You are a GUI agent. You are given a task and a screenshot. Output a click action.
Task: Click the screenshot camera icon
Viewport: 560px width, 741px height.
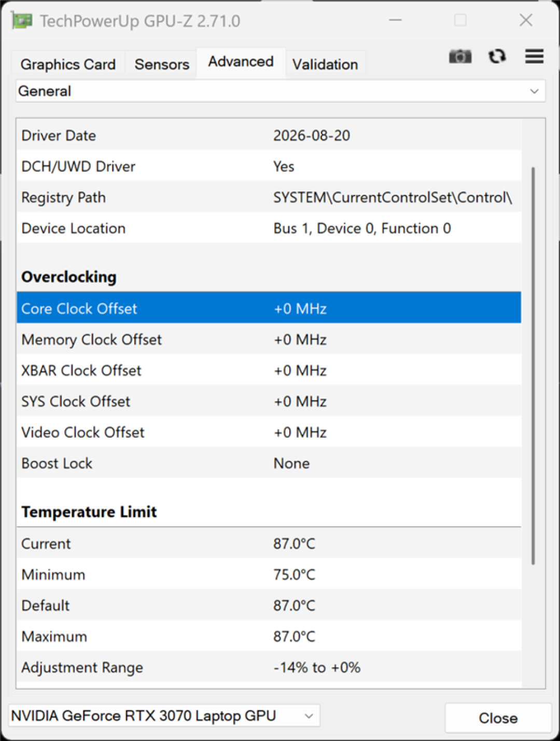pyautogui.click(x=460, y=56)
